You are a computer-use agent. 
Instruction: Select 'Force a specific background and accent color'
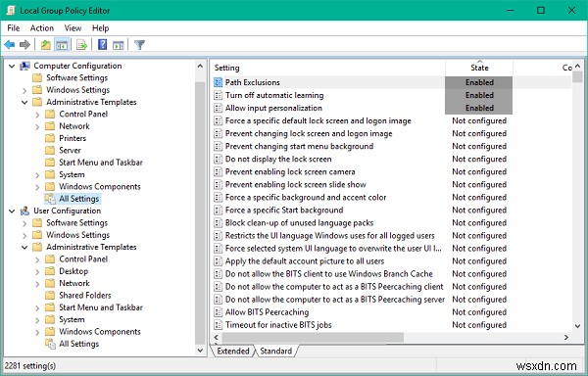point(306,198)
